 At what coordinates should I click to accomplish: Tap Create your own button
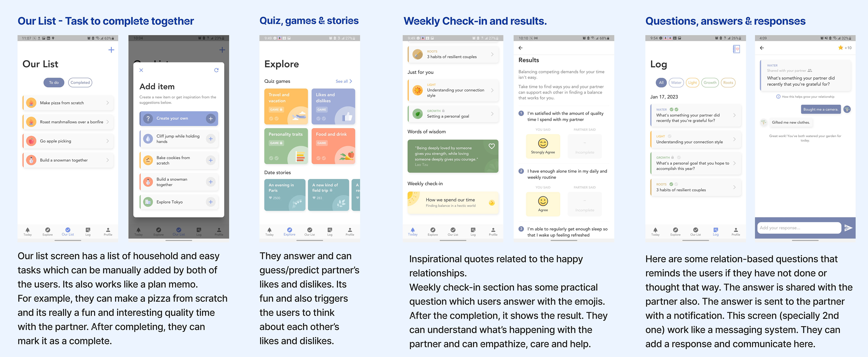click(x=179, y=118)
